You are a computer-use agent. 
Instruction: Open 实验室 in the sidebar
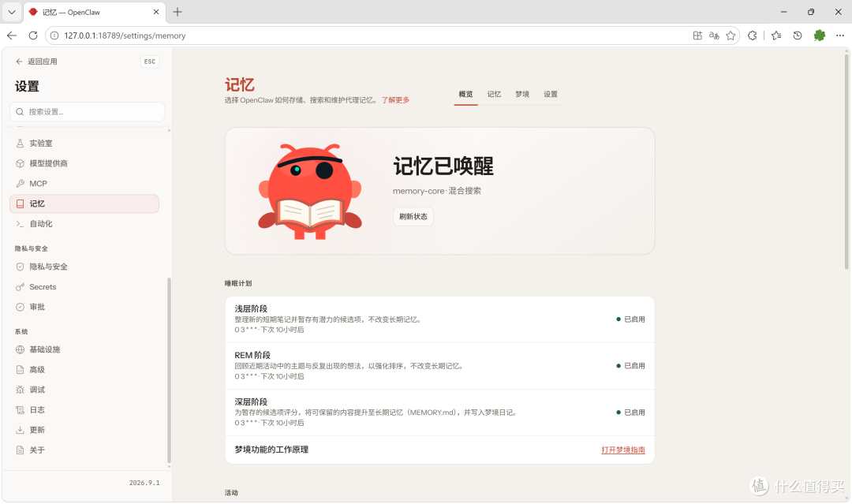click(x=84, y=144)
